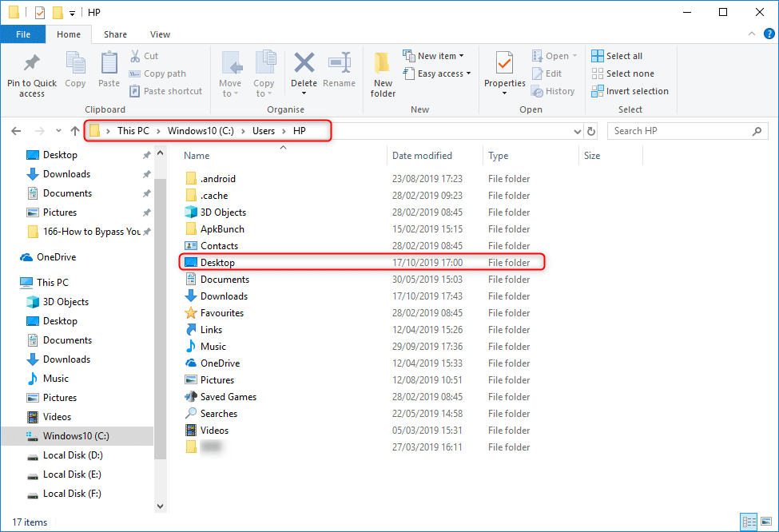Screen dimensions: 779x532
Task: Collapse the ribbon with the chevron
Action: [752, 34]
